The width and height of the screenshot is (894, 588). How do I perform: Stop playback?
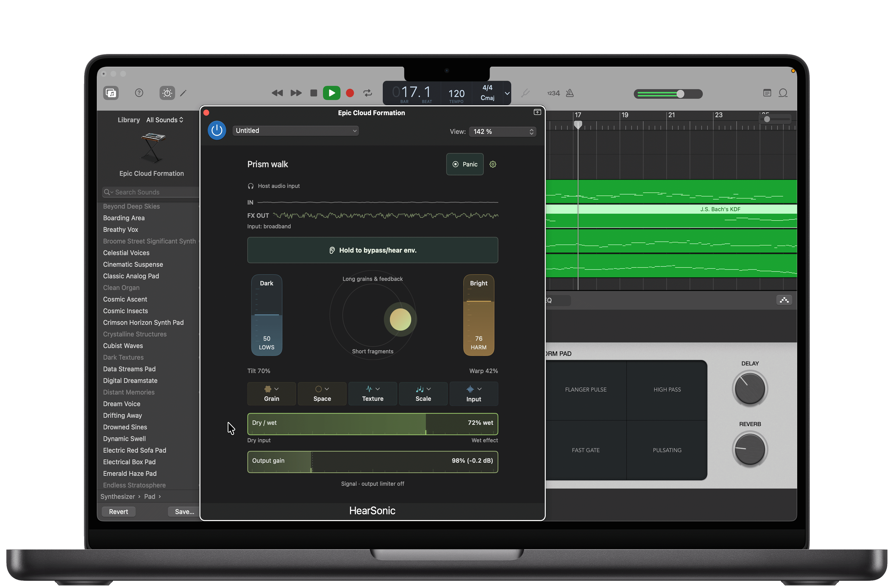(x=314, y=93)
